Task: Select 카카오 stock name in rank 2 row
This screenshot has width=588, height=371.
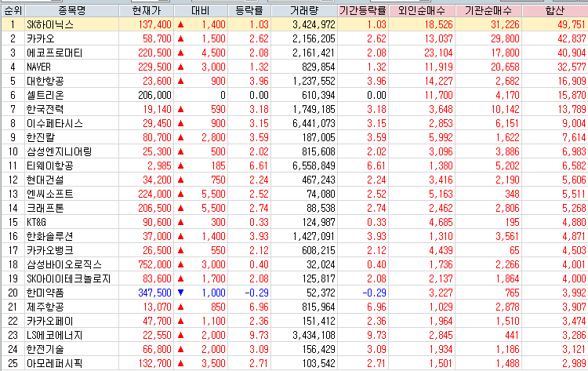Action: (x=41, y=38)
